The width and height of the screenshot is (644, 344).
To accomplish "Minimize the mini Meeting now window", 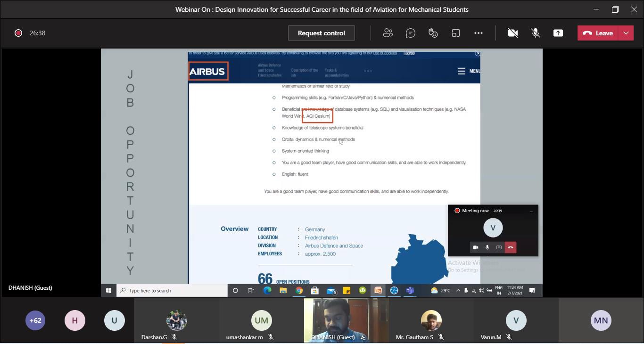I will pyautogui.click(x=531, y=211).
